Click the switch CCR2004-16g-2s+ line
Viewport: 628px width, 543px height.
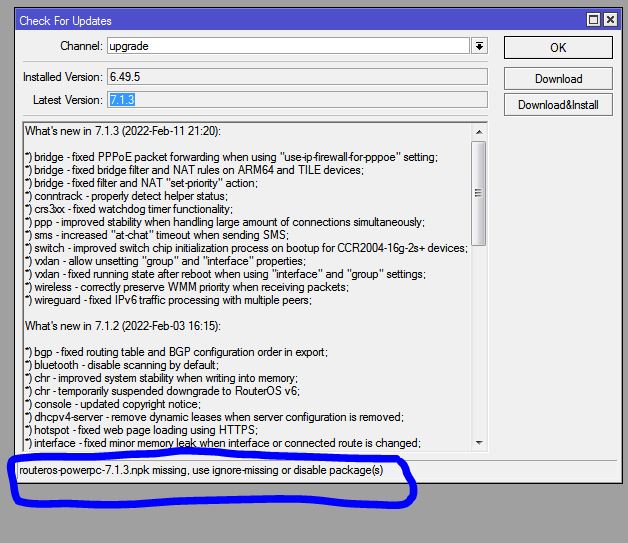[246, 248]
